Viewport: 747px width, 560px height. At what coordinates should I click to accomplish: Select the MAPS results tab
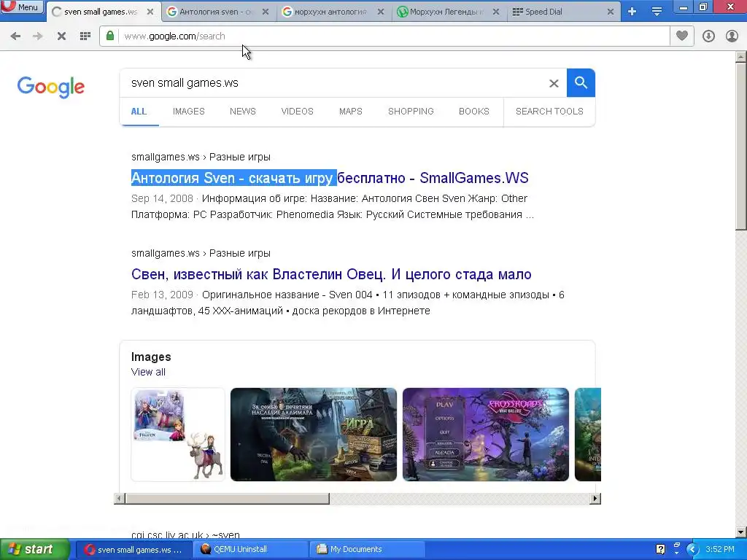[351, 112]
